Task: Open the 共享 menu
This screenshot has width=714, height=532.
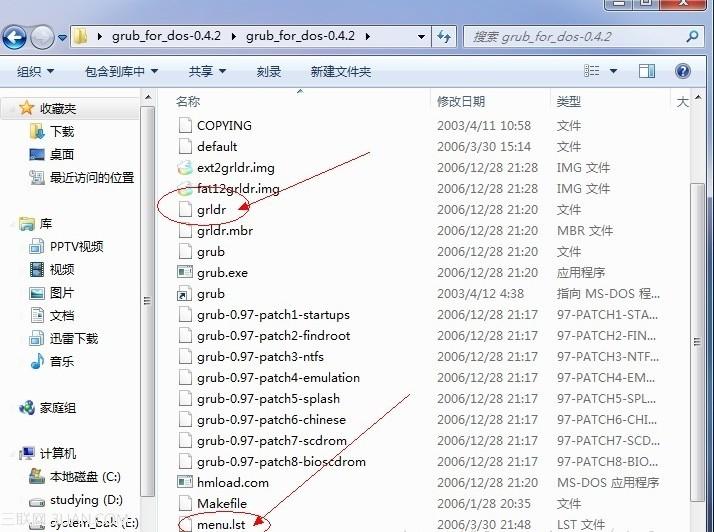Action: click(207, 72)
